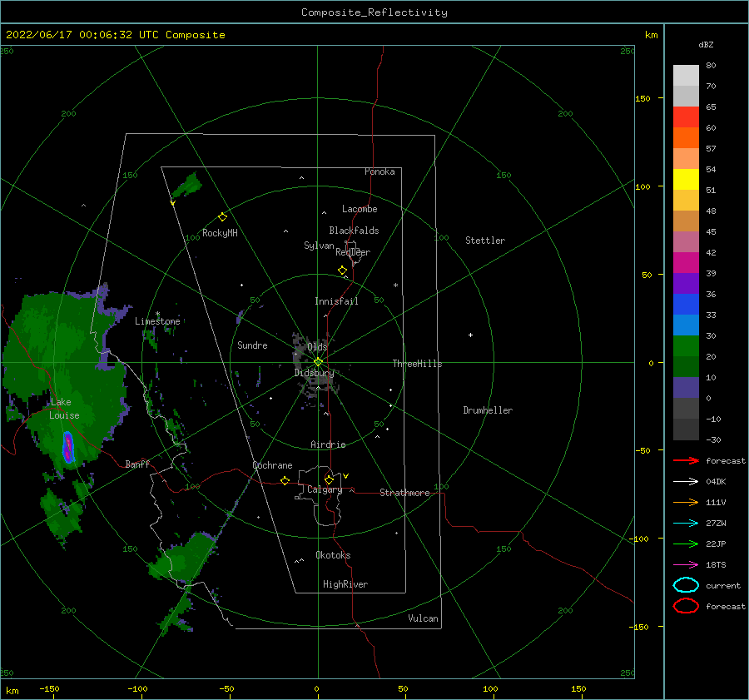Pick the red 60-65 dBZ color band
Image resolution: width=749 pixels, height=700 pixels.
point(686,117)
